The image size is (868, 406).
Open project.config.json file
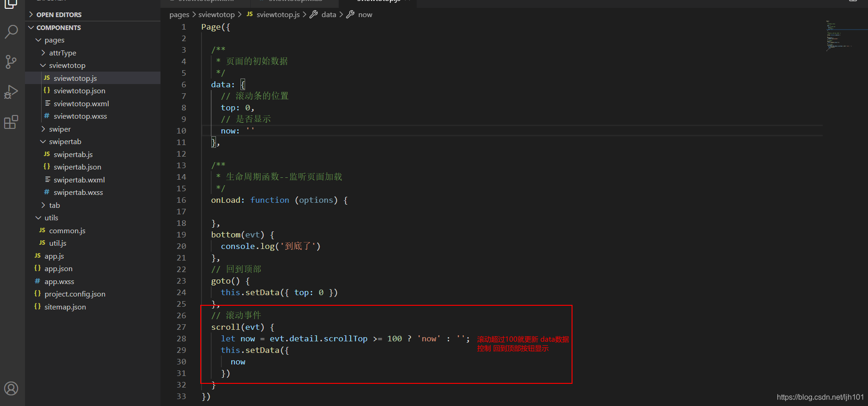[75, 294]
